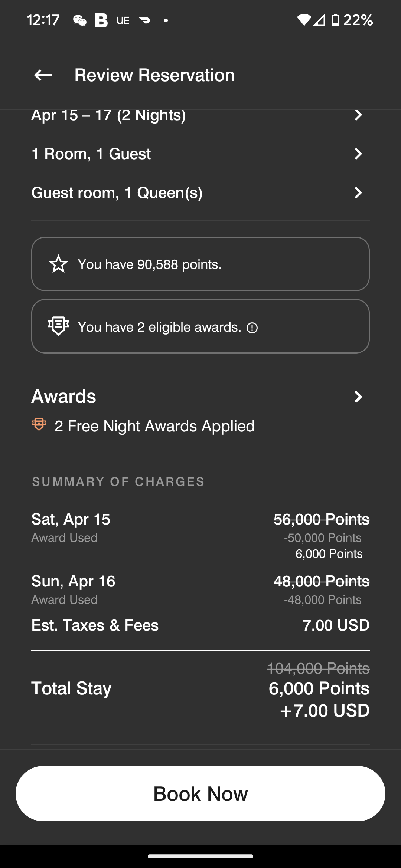
Task: Select the 1 Room, 1 Guest row
Action: coord(91,154)
